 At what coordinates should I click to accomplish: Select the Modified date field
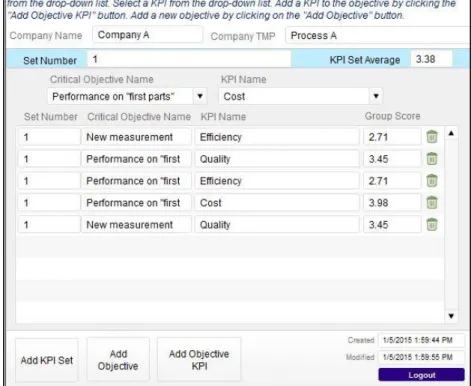pyautogui.click(x=421, y=357)
